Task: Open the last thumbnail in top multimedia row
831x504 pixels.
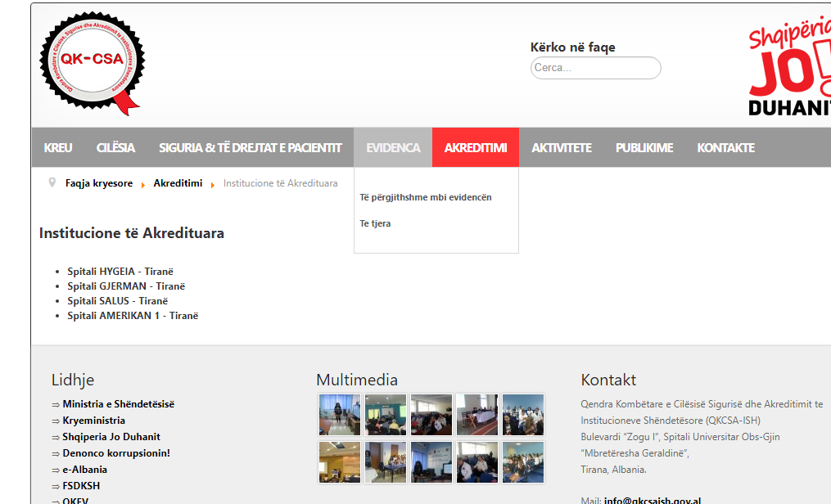Action: coord(522,414)
